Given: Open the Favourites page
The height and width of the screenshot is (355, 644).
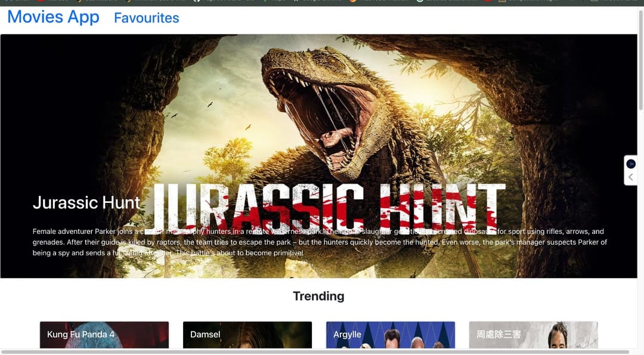Looking at the screenshot, I should pos(147,18).
